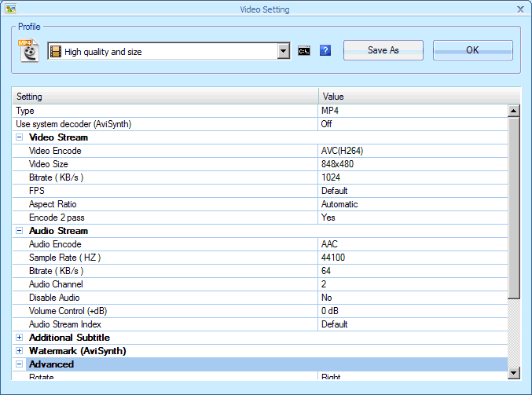Click the No value for Disable Audio
This screenshot has width=532, height=395.
click(326, 298)
